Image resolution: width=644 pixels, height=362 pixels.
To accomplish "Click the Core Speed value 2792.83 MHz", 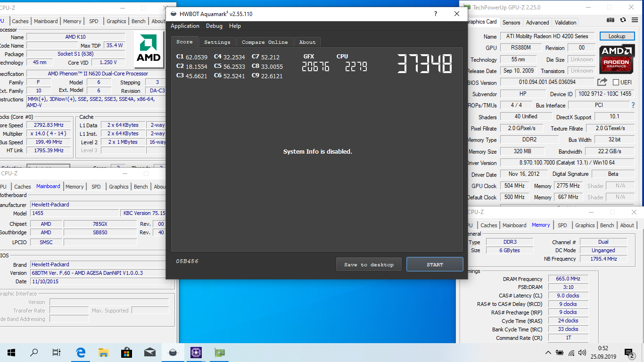I will tap(48, 125).
